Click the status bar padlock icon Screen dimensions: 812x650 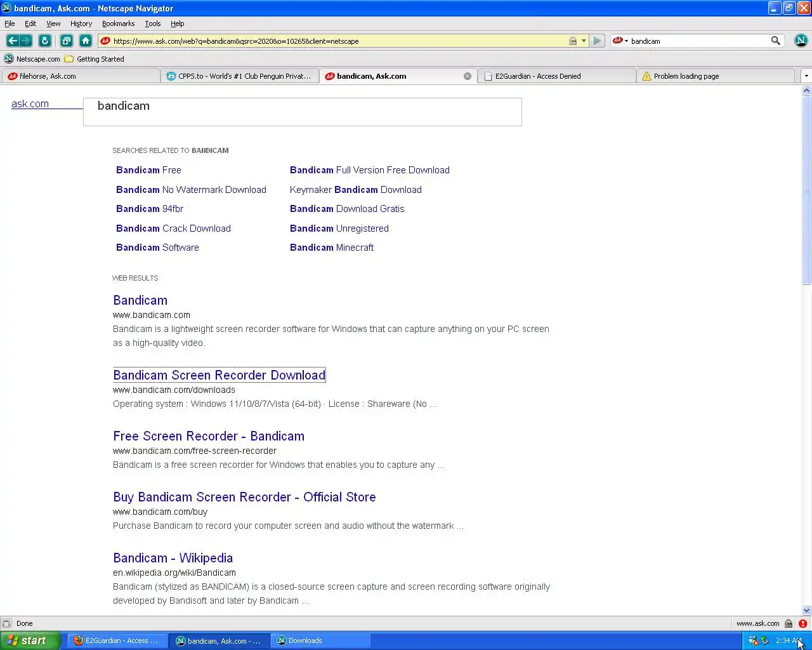[789, 623]
